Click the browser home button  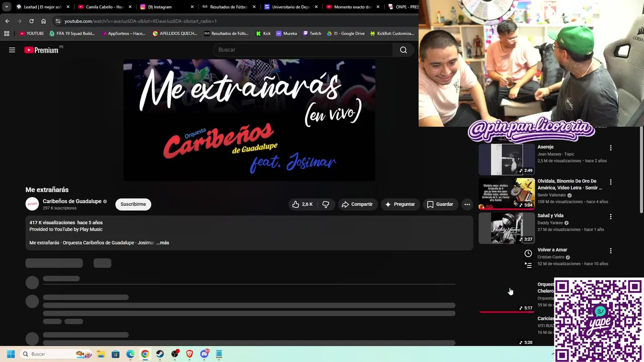(43, 21)
